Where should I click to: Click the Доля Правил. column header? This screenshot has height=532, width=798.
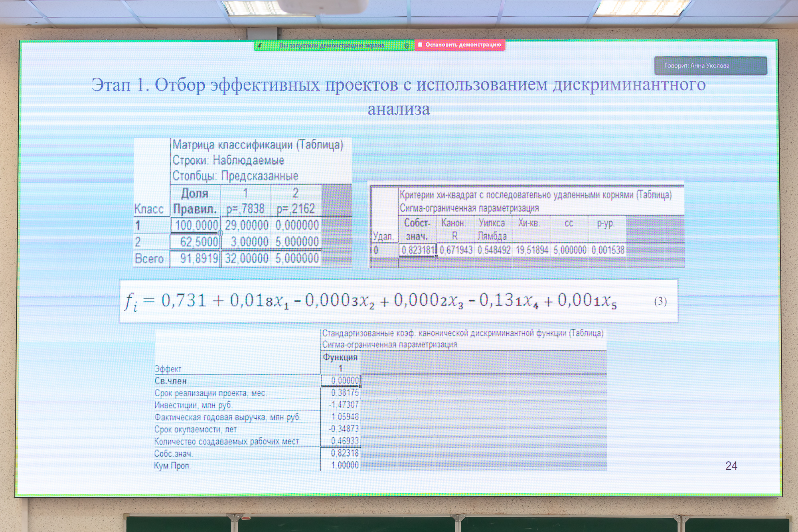[x=195, y=201]
